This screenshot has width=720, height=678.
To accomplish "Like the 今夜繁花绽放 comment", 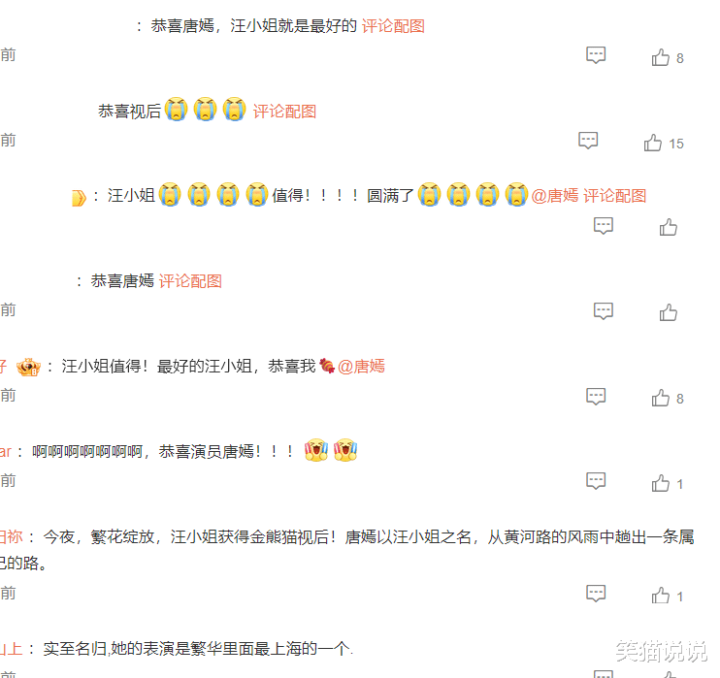I will [660, 595].
